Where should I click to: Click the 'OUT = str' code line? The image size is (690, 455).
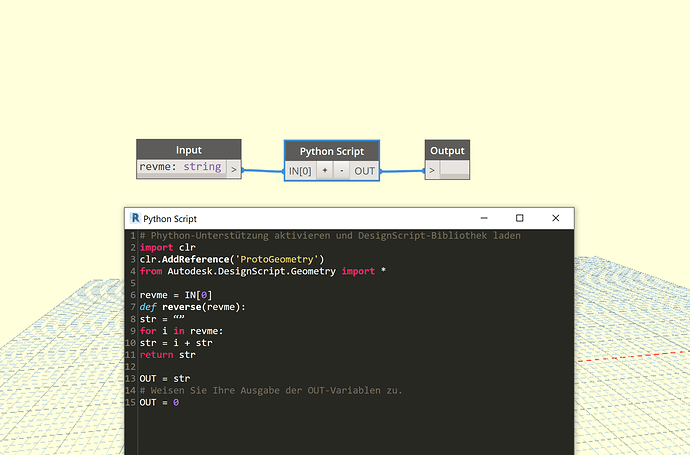coord(165,378)
